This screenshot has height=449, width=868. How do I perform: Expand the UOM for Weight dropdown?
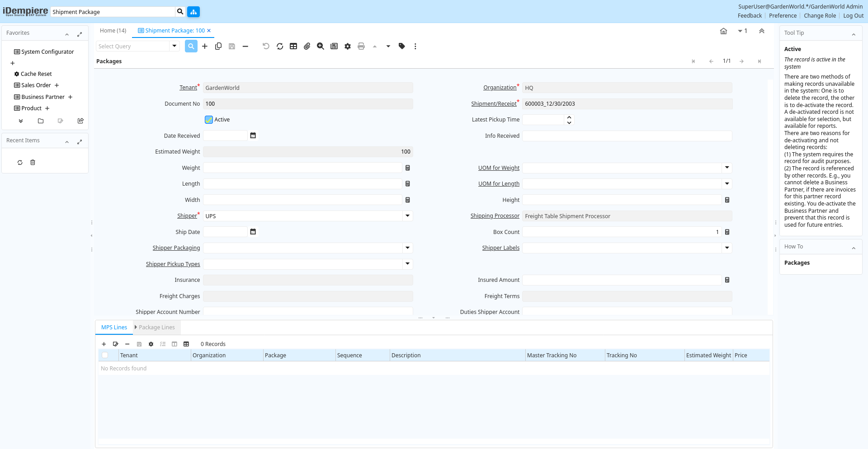tap(727, 168)
